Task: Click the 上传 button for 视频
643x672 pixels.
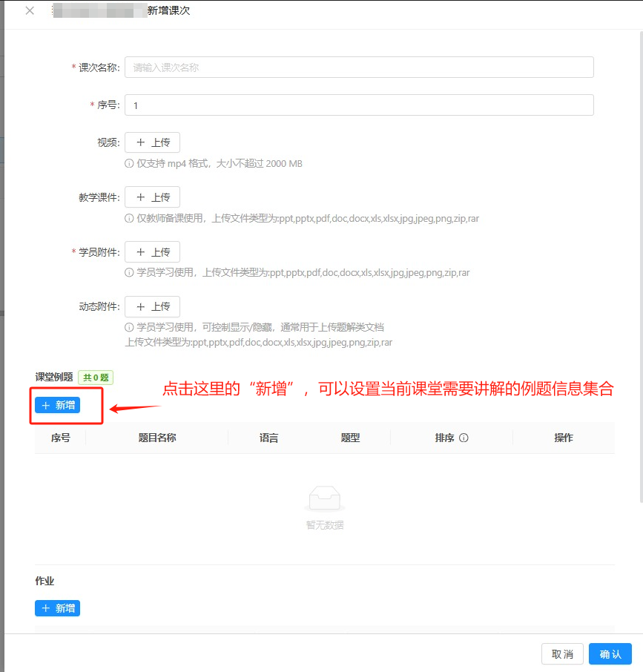Action: [x=152, y=143]
